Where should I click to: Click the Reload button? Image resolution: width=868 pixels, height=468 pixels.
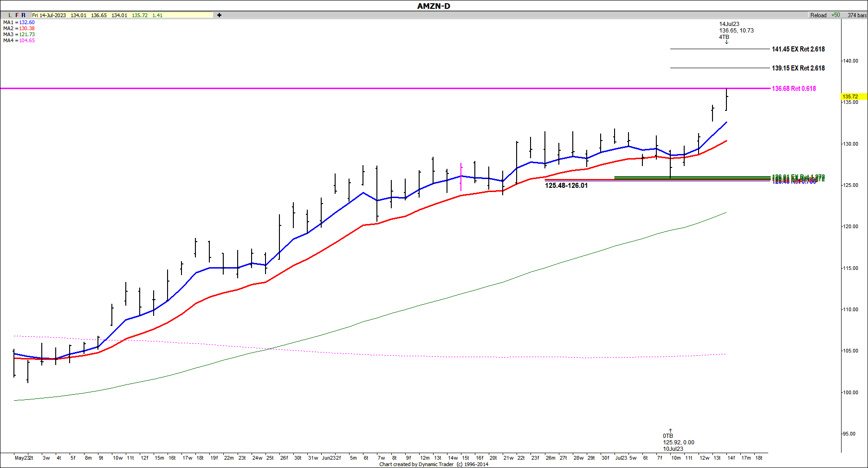coord(818,15)
